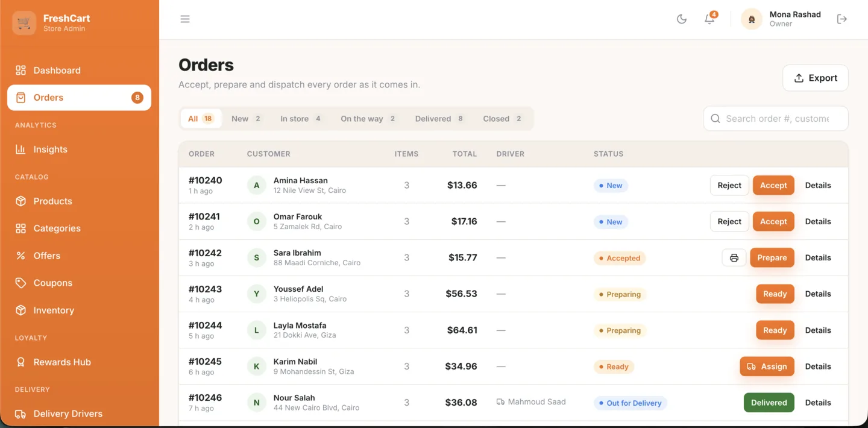Screen dimensions: 868x428
Task: Toggle the hamburger sidebar menu icon
Action: click(185, 19)
